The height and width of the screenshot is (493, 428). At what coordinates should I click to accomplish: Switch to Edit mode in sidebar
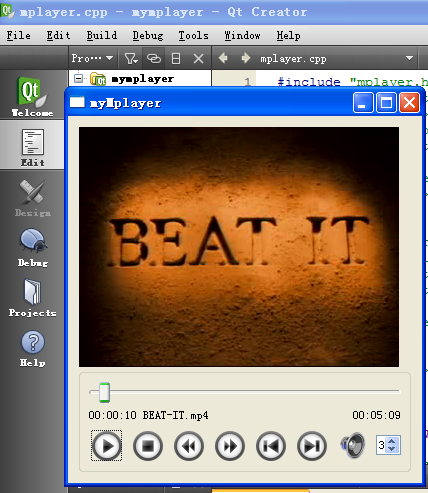pos(32,147)
